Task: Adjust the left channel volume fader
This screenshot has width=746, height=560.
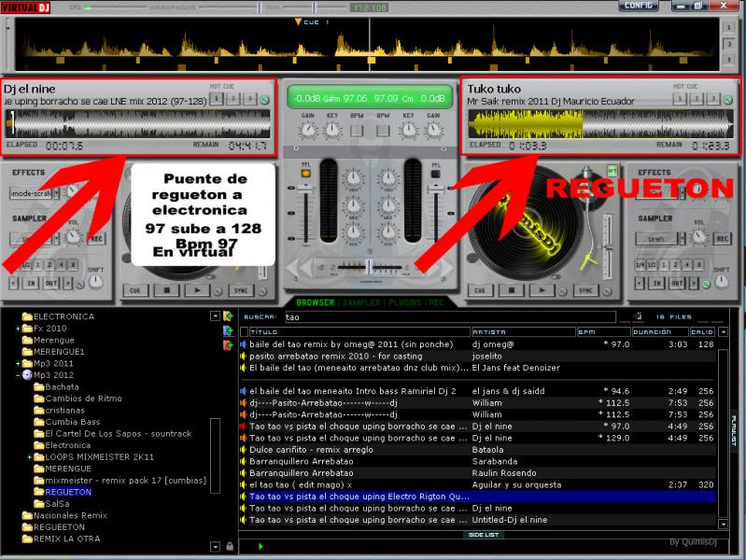Action: point(305,189)
